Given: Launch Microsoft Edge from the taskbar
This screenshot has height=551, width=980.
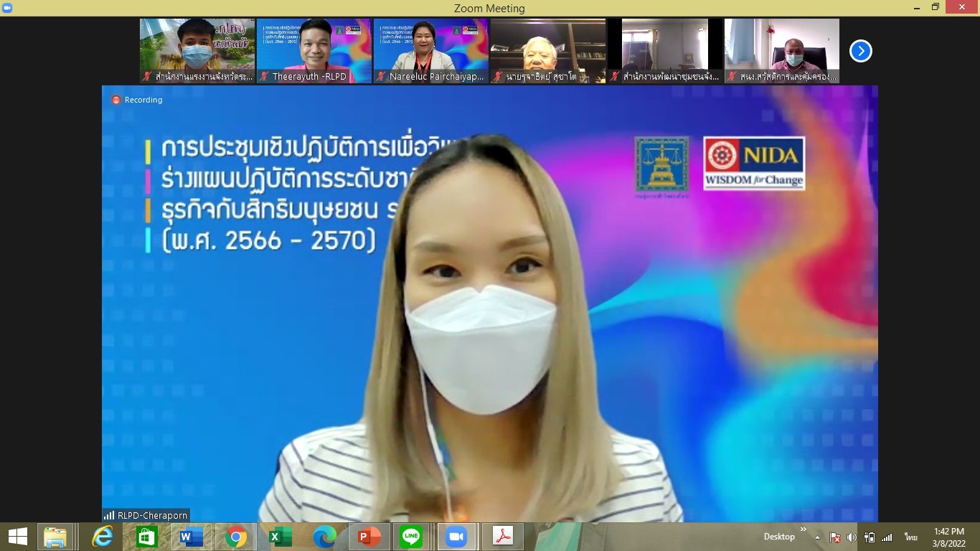Looking at the screenshot, I should coord(324,537).
